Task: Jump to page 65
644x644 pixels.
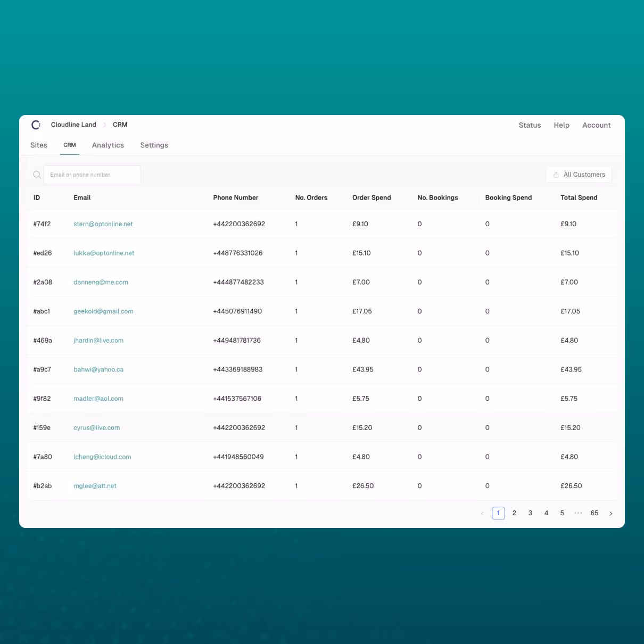Action: pyautogui.click(x=595, y=513)
